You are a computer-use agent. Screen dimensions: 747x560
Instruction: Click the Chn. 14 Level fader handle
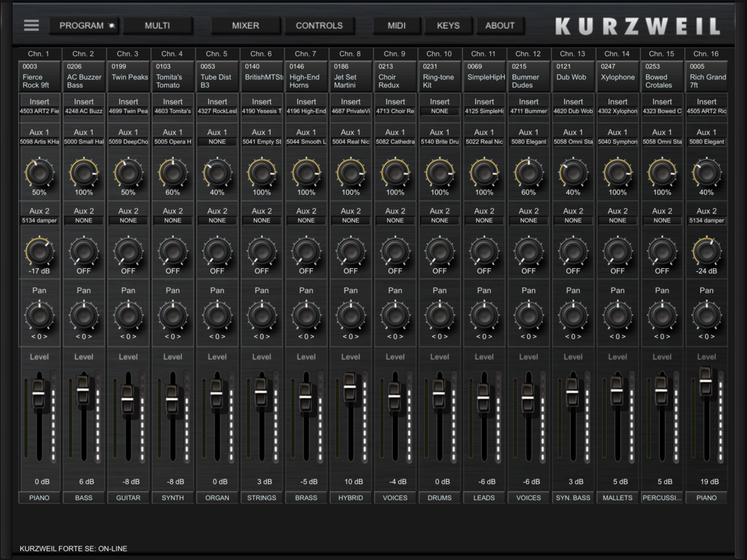click(617, 390)
